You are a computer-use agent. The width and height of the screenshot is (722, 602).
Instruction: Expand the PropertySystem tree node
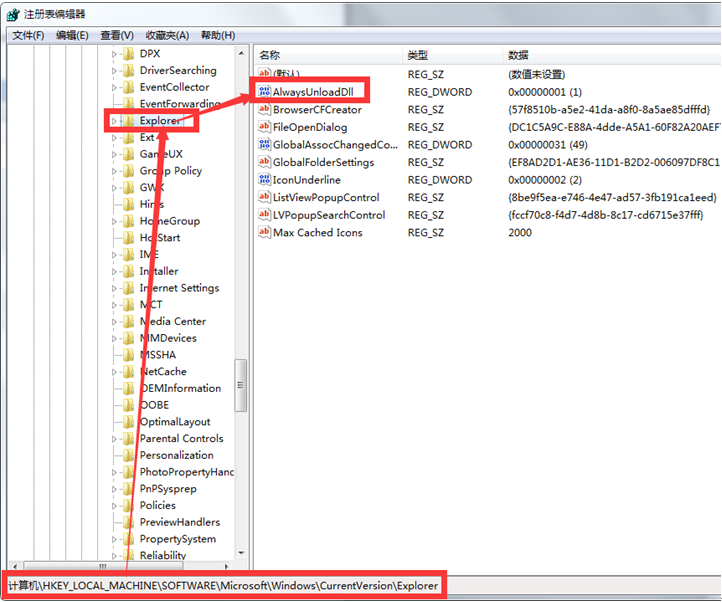click(114, 539)
